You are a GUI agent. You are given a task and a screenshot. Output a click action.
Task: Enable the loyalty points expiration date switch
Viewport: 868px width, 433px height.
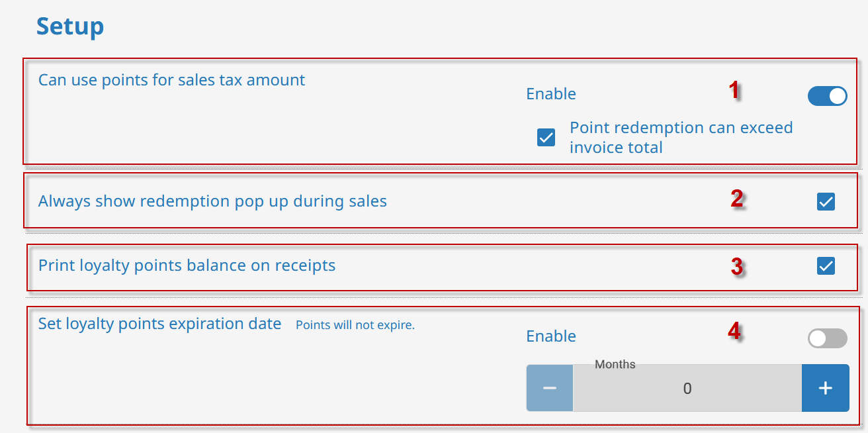(827, 338)
